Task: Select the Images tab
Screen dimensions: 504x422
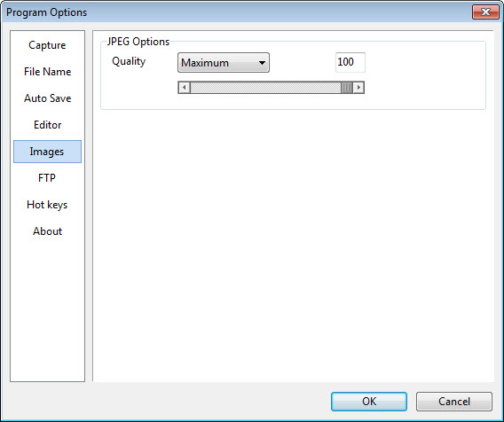Action: (x=47, y=152)
